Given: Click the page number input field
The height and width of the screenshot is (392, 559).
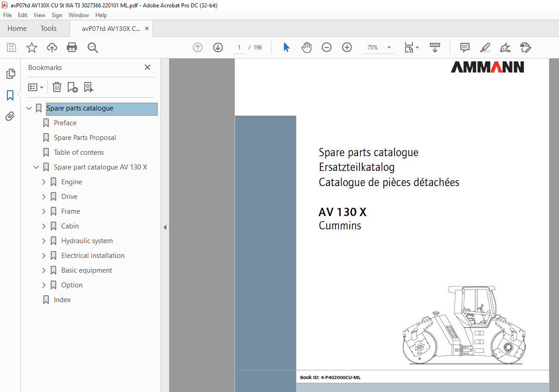Looking at the screenshot, I should [239, 47].
